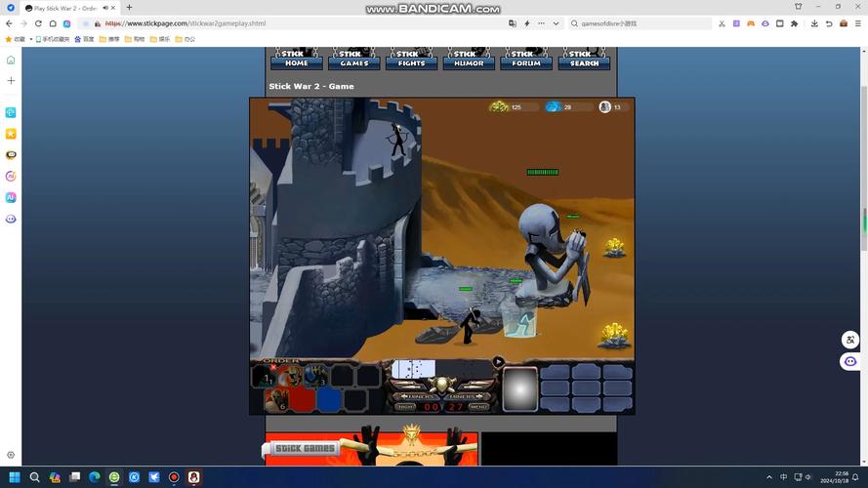Image resolution: width=868 pixels, height=488 pixels.
Task: Click the population counter icon
Action: [604, 106]
